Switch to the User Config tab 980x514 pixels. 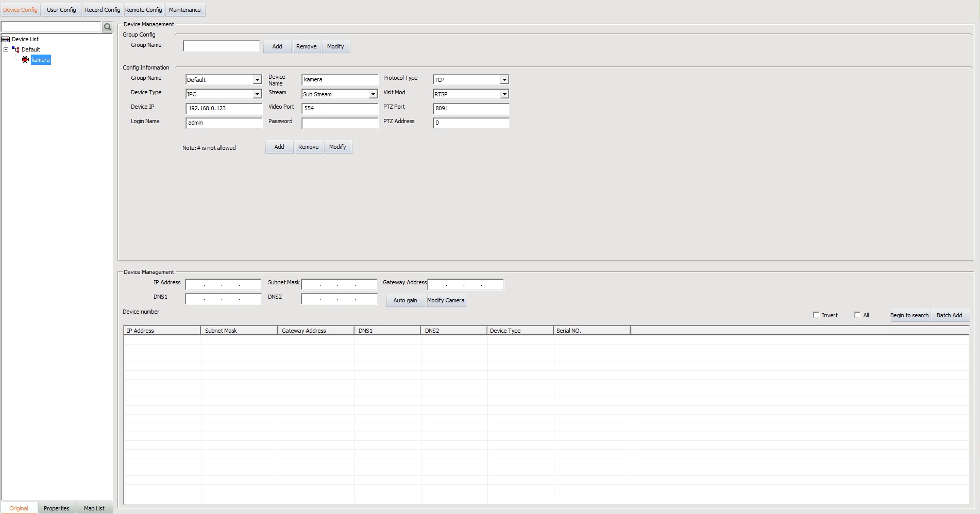tap(61, 10)
